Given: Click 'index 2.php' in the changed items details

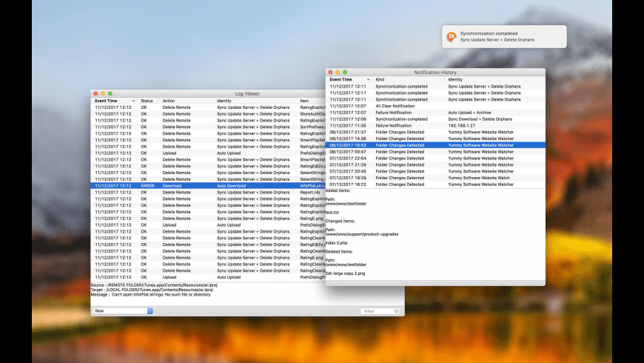Looking at the screenshot, I should (336, 243).
